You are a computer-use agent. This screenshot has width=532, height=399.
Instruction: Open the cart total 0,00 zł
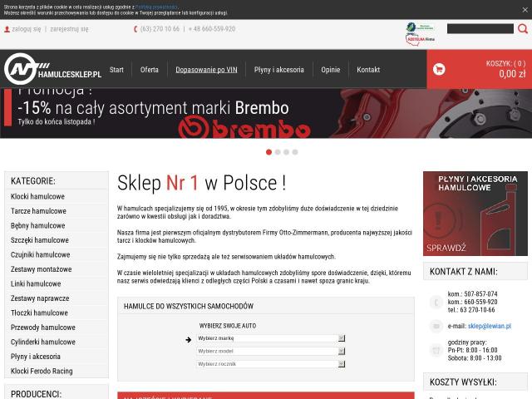512,74
